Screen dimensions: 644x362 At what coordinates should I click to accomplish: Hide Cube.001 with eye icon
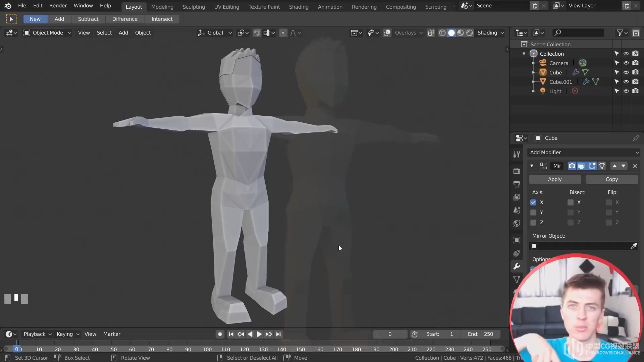[x=626, y=82]
